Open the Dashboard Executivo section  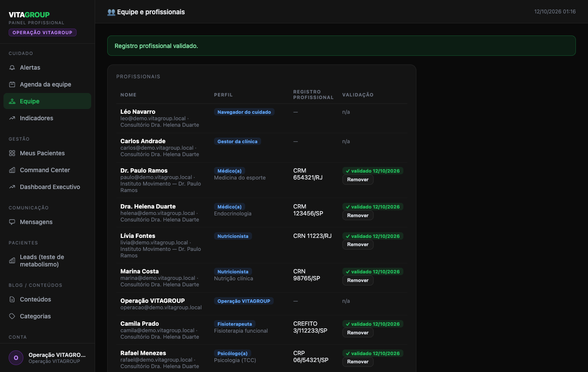[47, 187]
